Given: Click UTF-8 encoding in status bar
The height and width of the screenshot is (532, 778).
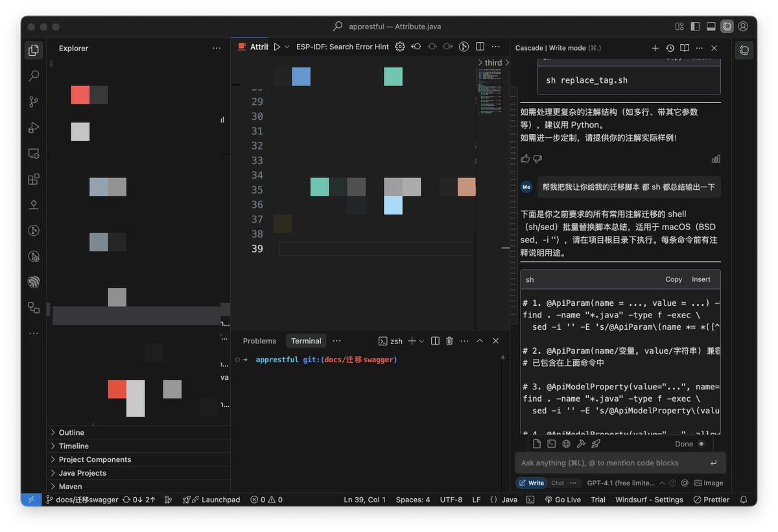Looking at the screenshot, I should pyautogui.click(x=451, y=500).
